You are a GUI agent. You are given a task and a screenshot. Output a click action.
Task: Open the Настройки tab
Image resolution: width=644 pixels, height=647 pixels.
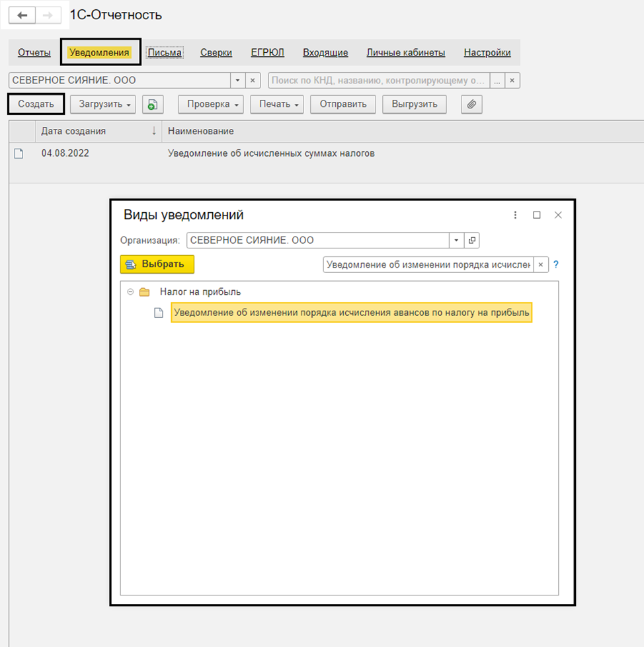[487, 53]
